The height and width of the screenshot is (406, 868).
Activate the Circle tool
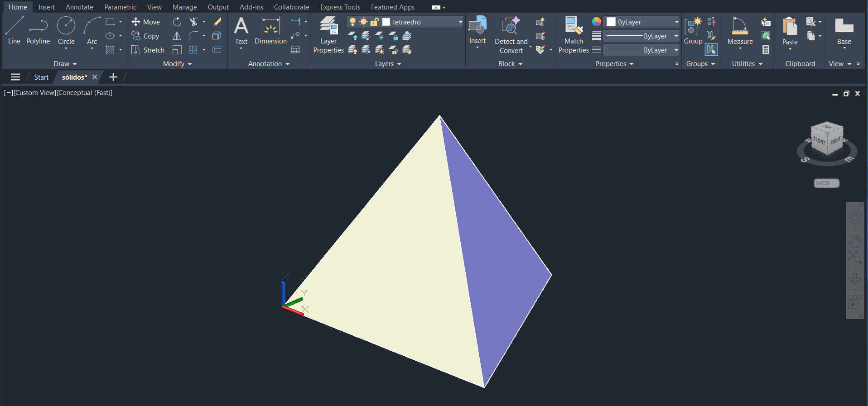[66, 30]
